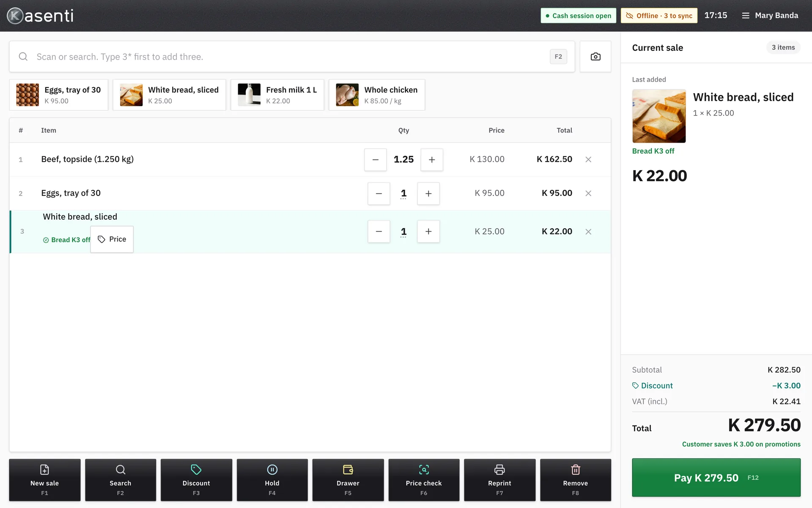Click the Cash session open status
812x508 pixels.
click(578, 16)
